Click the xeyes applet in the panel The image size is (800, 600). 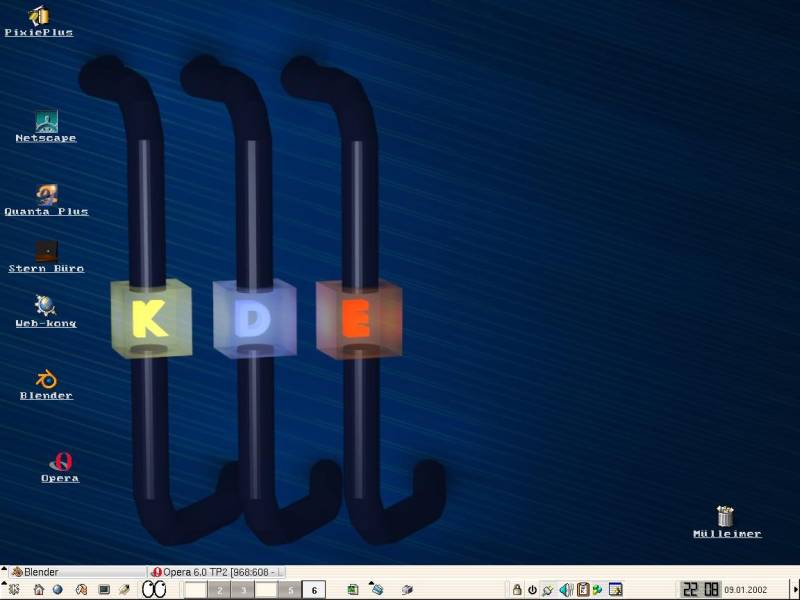pyautogui.click(x=154, y=589)
